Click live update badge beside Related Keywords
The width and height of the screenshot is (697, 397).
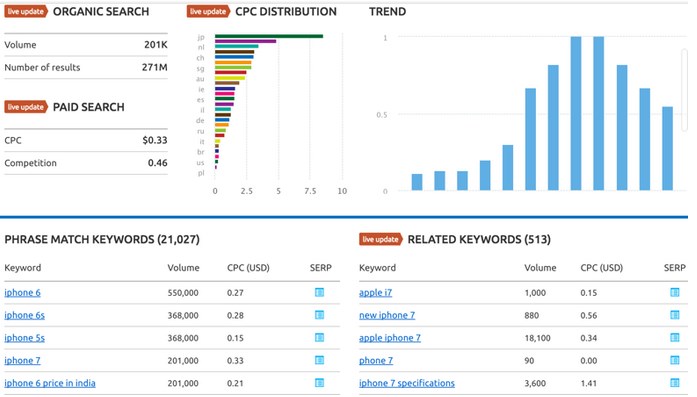[x=381, y=240]
